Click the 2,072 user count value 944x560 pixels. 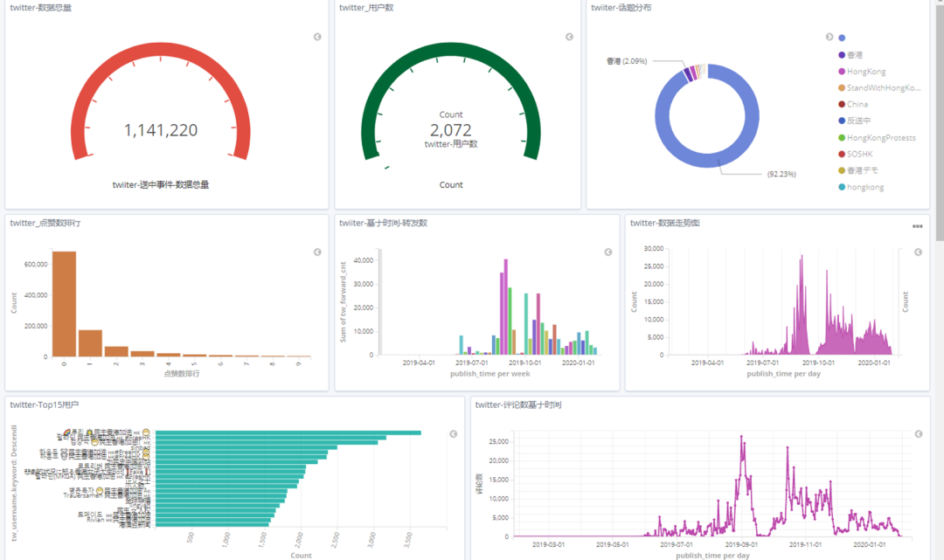point(451,130)
